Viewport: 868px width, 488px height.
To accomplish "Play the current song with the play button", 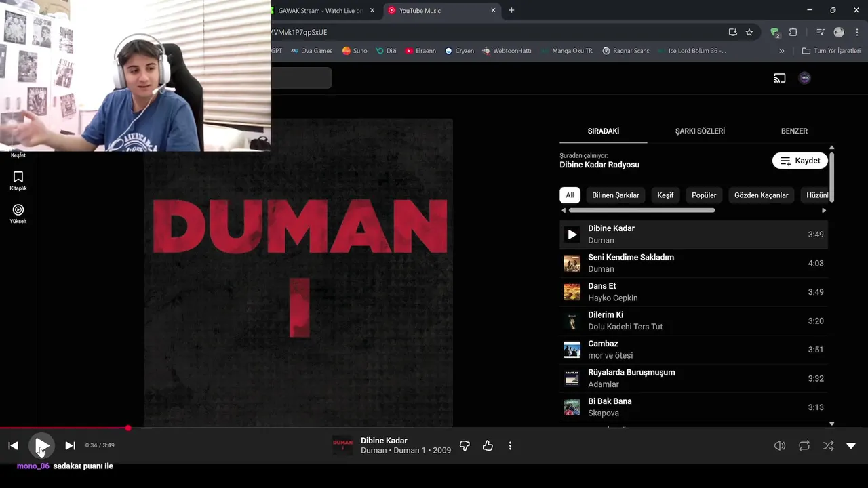I will pos(41,445).
